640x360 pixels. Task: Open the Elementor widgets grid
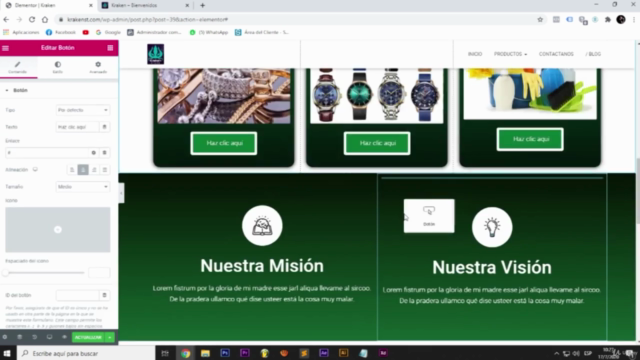click(110, 48)
